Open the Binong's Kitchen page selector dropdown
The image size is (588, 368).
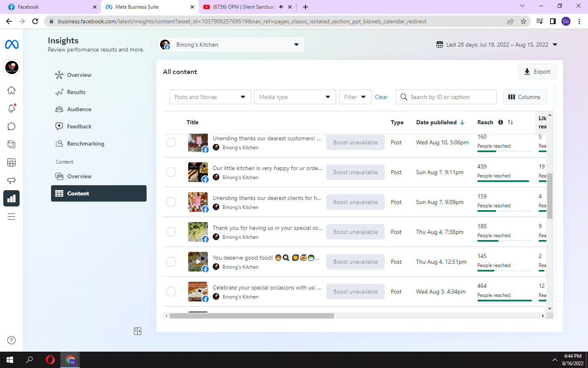[x=231, y=45]
